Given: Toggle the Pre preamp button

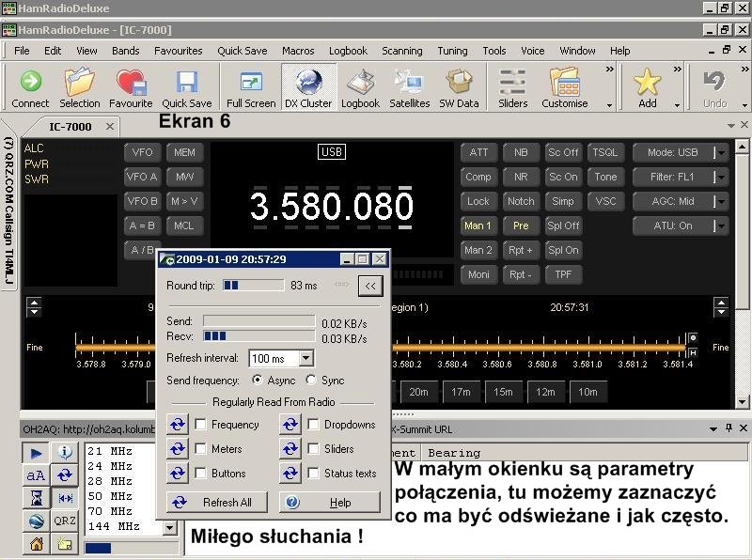Looking at the screenshot, I should click(521, 226).
